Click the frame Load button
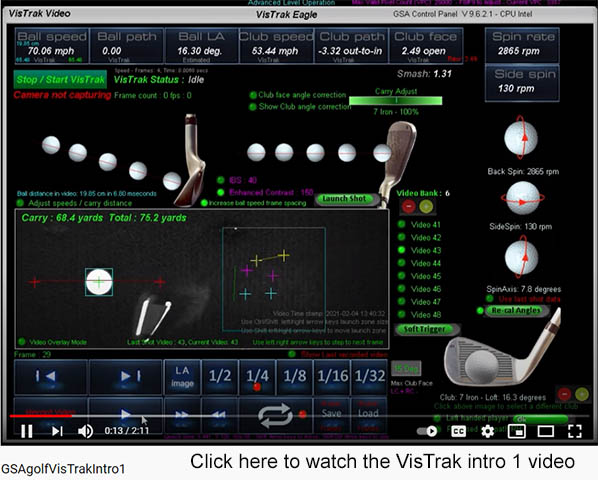The image size is (598, 480). pyautogui.click(x=368, y=415)
